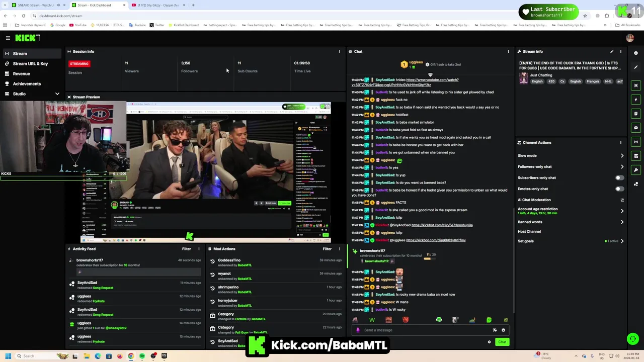Viewport: 644px width, 362px height.
Task: Switch to Shy Glizzy YouTube tab
Action: [x=158, y=5]
